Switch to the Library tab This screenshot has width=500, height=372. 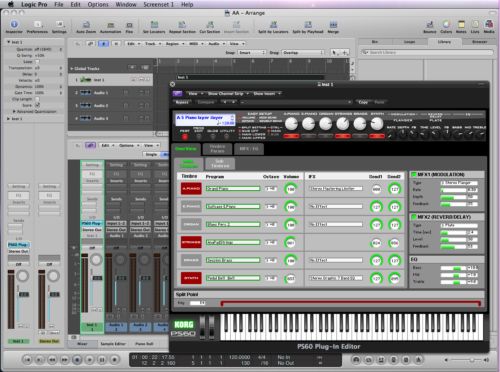click(x=444, y=42)
